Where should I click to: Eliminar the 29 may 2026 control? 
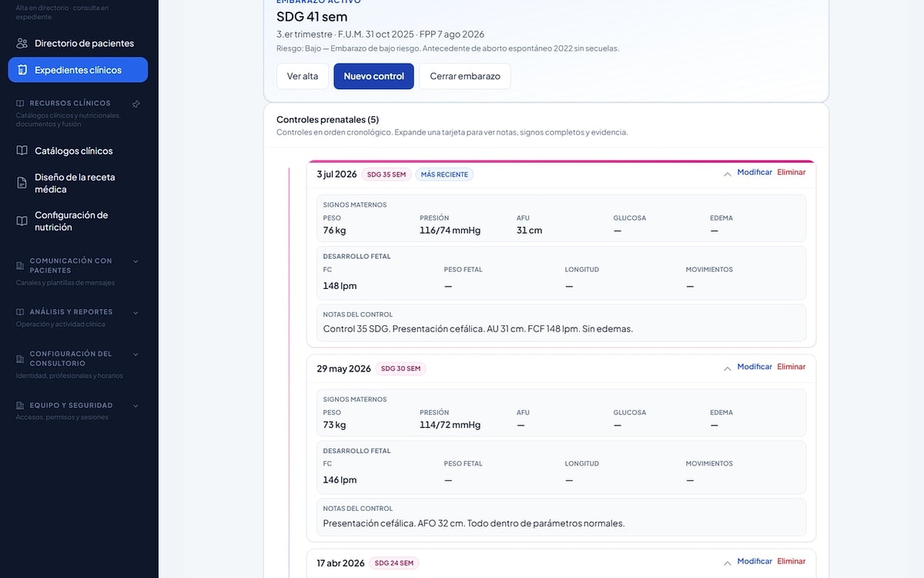[792, 367]
